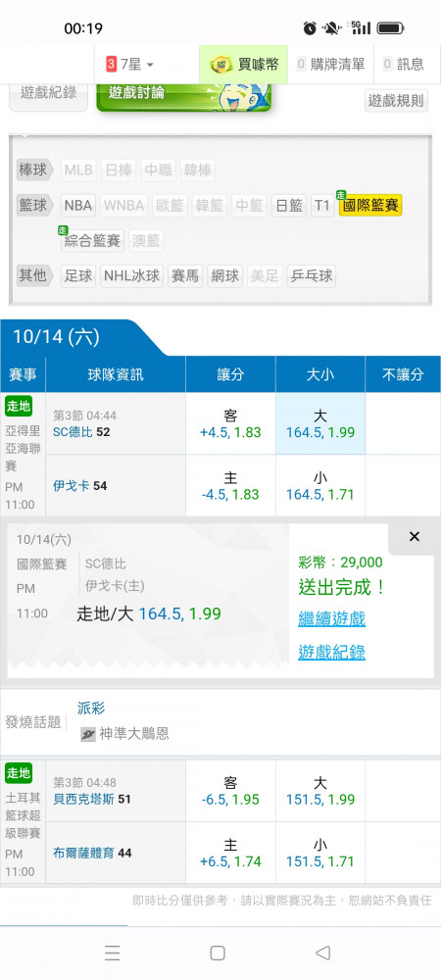Select the 國際籃賽 league filter
Screen dimensions: 441x980
(370, 205)
